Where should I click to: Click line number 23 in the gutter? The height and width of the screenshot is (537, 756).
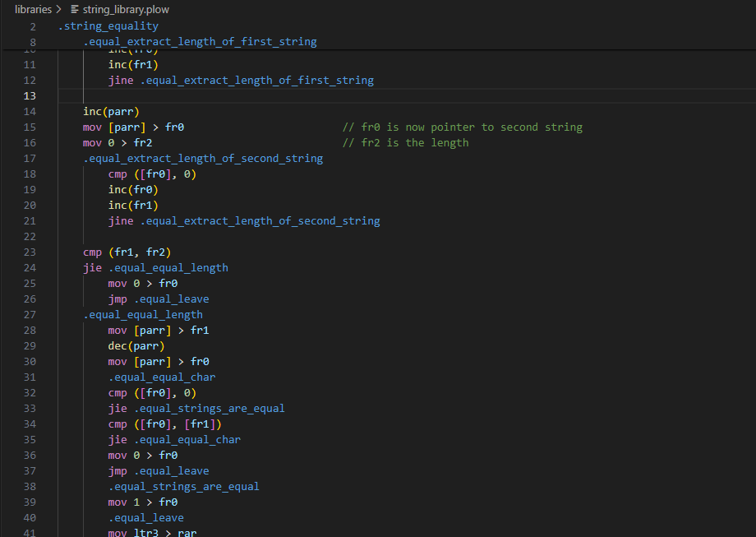[30, 252]
